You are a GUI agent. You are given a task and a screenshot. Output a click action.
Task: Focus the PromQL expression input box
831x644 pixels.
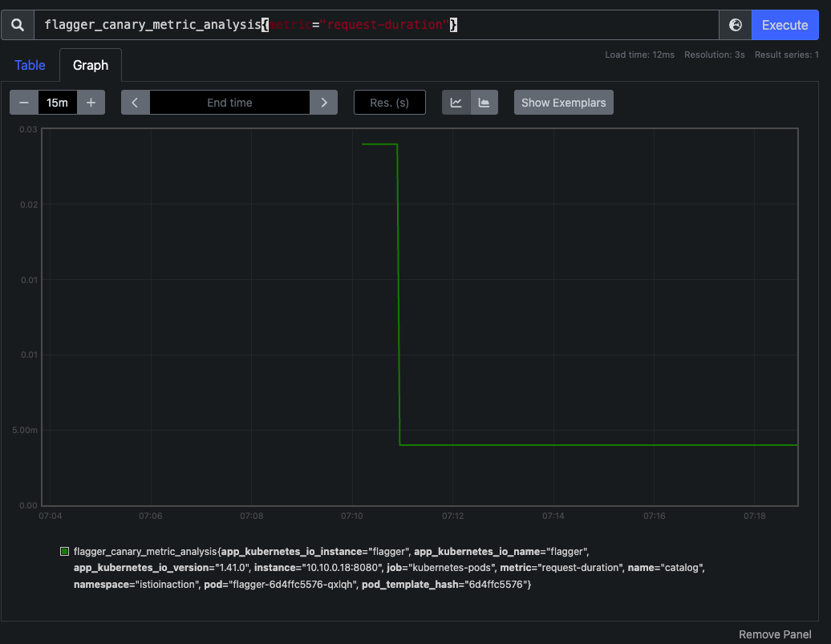[376, 25]
